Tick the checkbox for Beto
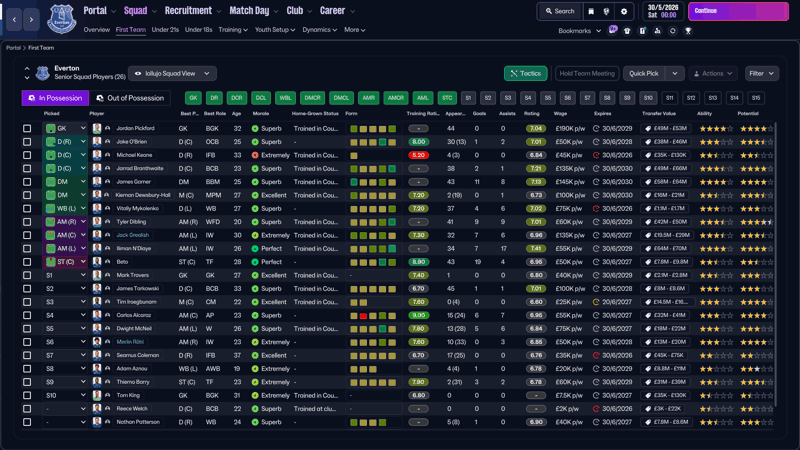This screenshot has width=800, height=450. [27, 262]
